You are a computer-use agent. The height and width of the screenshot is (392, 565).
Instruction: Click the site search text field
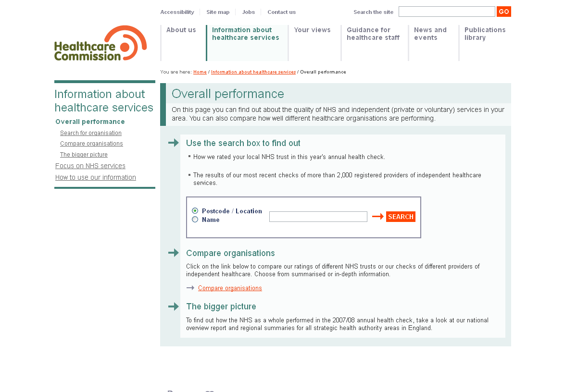click(x=446, y=12)
